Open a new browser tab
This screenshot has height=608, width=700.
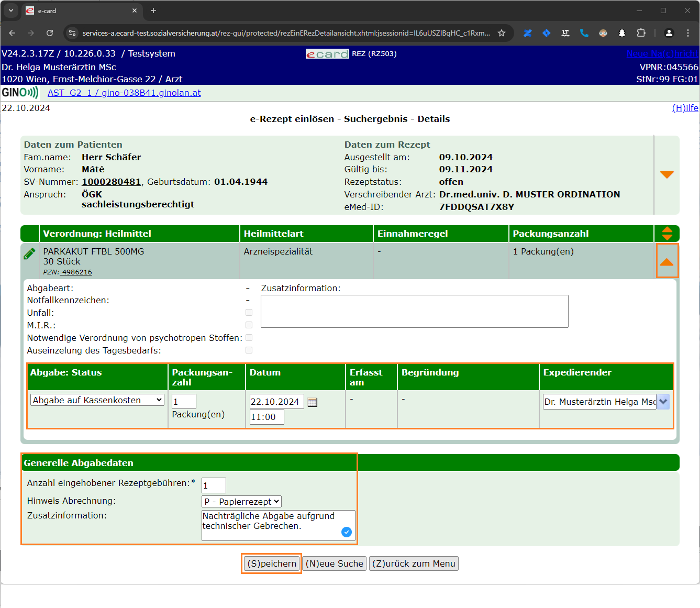(x=153, y=10)
